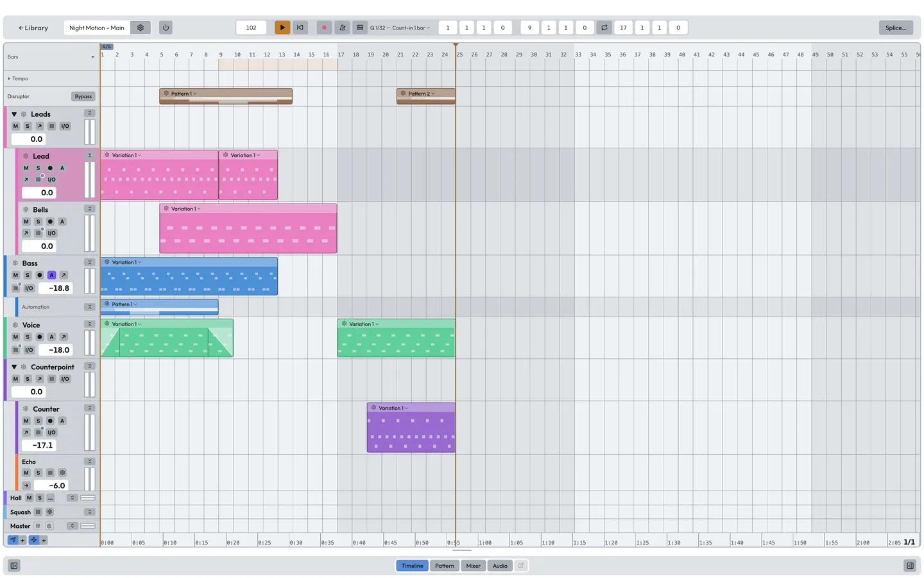Open the Hall track ellipsis menu
The height and width of the screenshot is (578, 924).
(51, 498)
